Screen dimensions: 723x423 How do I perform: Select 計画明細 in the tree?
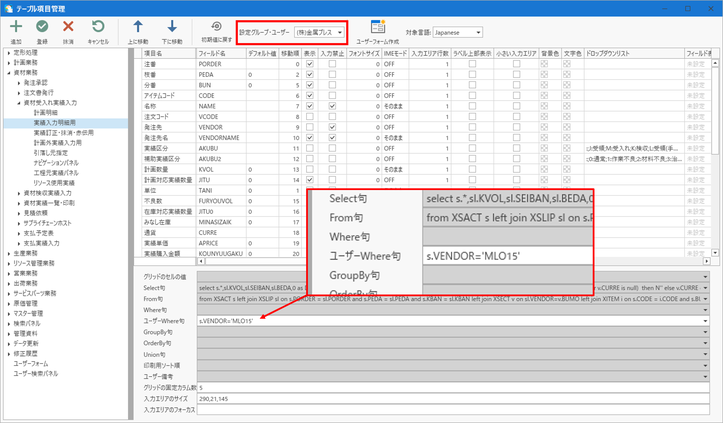coord(46,113)
